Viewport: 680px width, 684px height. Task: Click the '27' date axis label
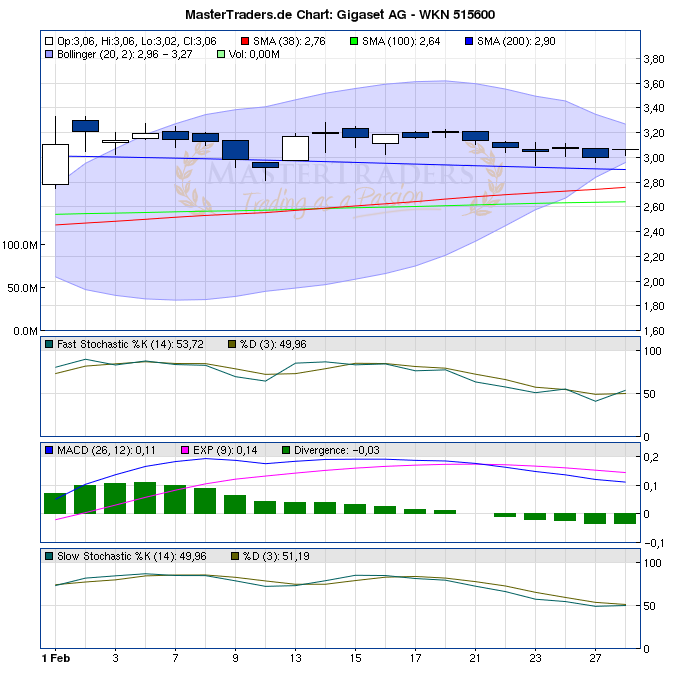click(x=595, y=658)
